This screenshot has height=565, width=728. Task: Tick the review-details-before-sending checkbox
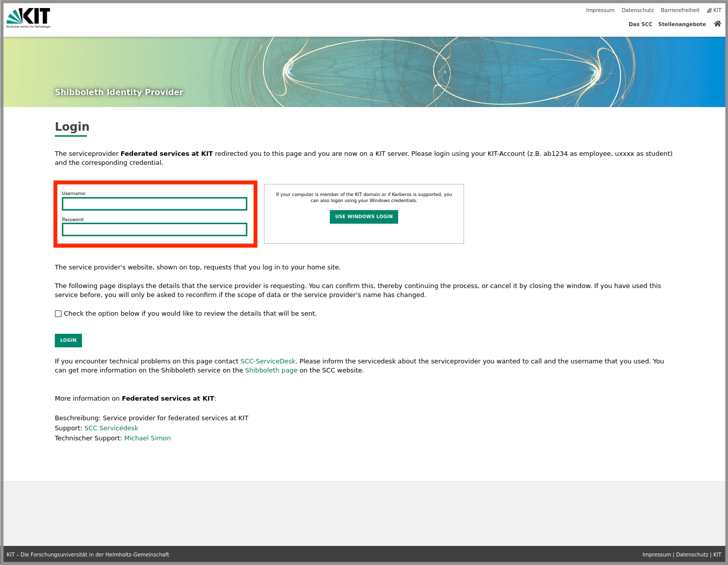coord(58,314)
